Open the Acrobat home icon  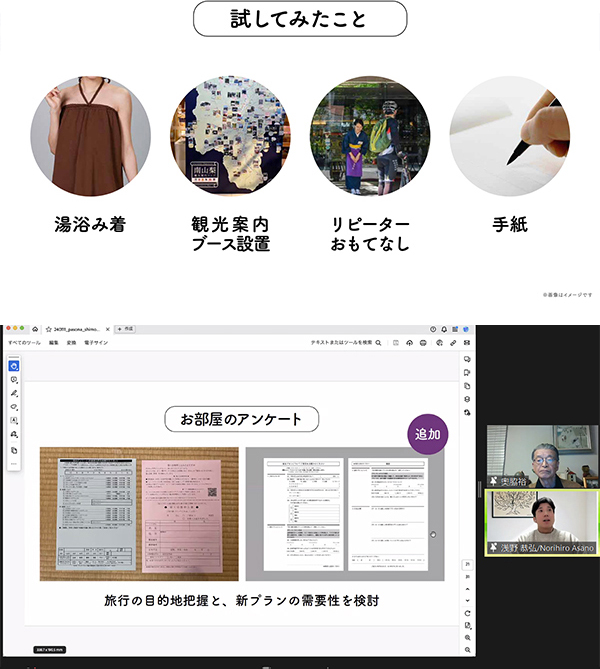(x=35, y=329)
